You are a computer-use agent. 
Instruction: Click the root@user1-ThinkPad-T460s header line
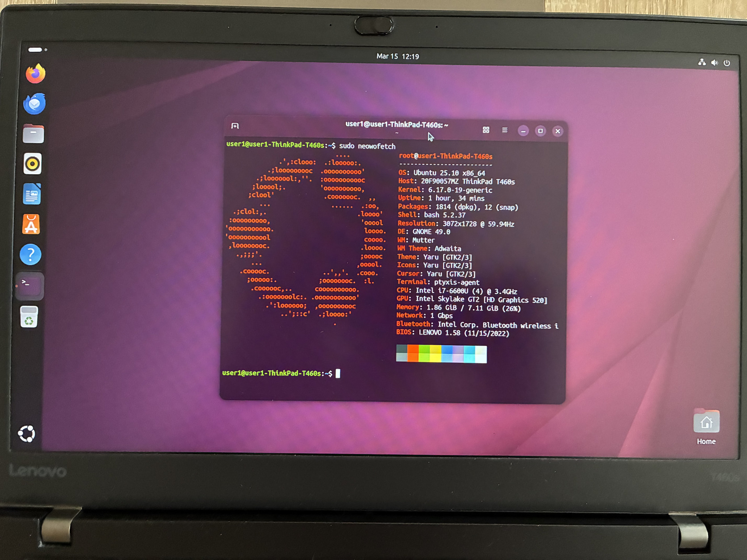click(445, 156)
